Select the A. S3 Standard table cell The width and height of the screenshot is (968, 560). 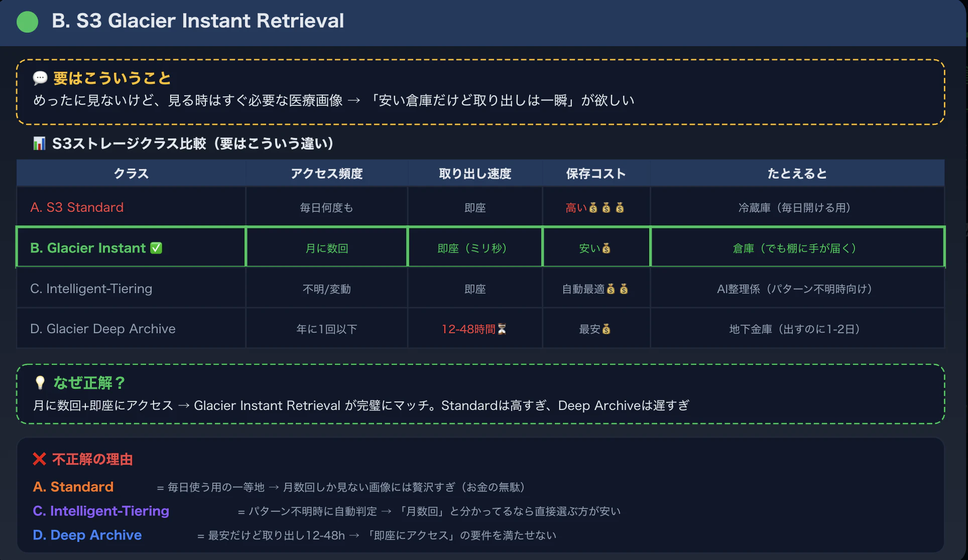click(x=131, y=207)
